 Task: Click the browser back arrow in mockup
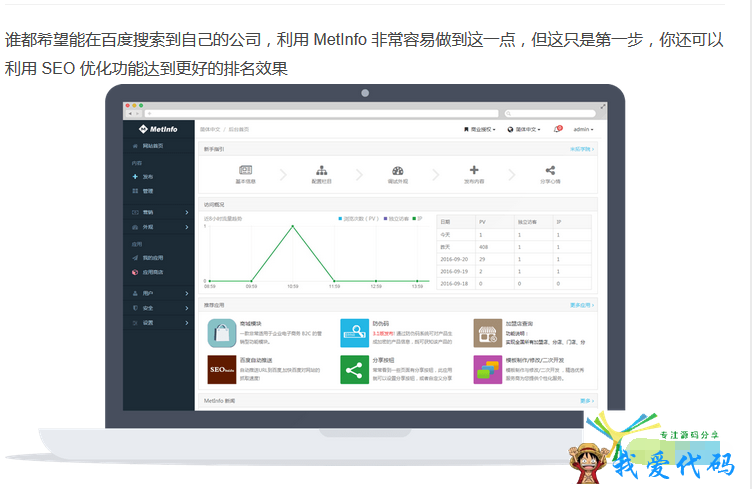(130, 114)
